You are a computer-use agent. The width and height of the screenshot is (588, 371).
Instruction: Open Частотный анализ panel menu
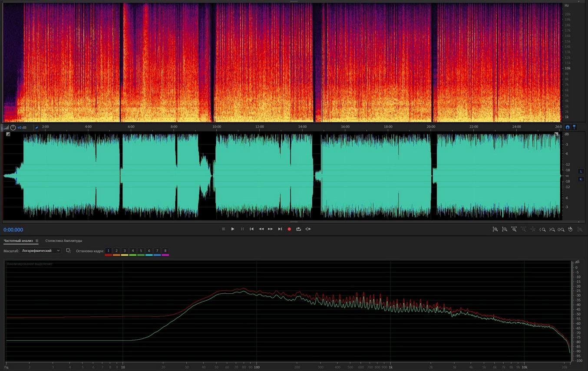coord(37,241)
